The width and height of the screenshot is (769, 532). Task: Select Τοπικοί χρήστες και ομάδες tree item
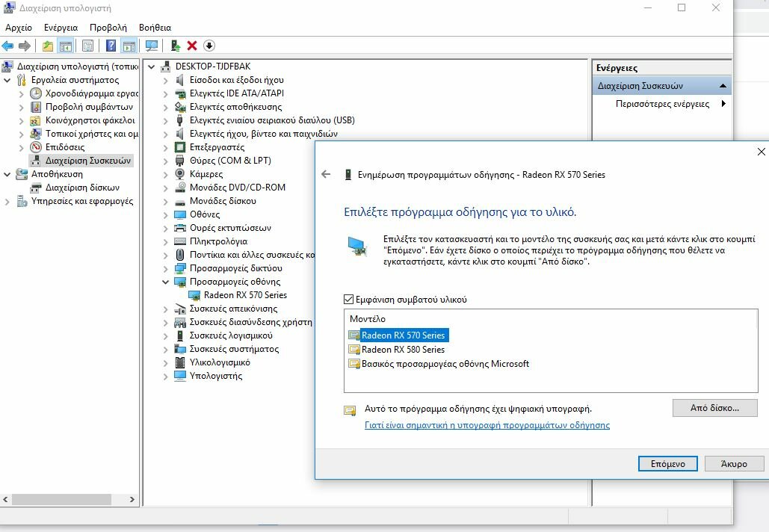click(92, 133)
